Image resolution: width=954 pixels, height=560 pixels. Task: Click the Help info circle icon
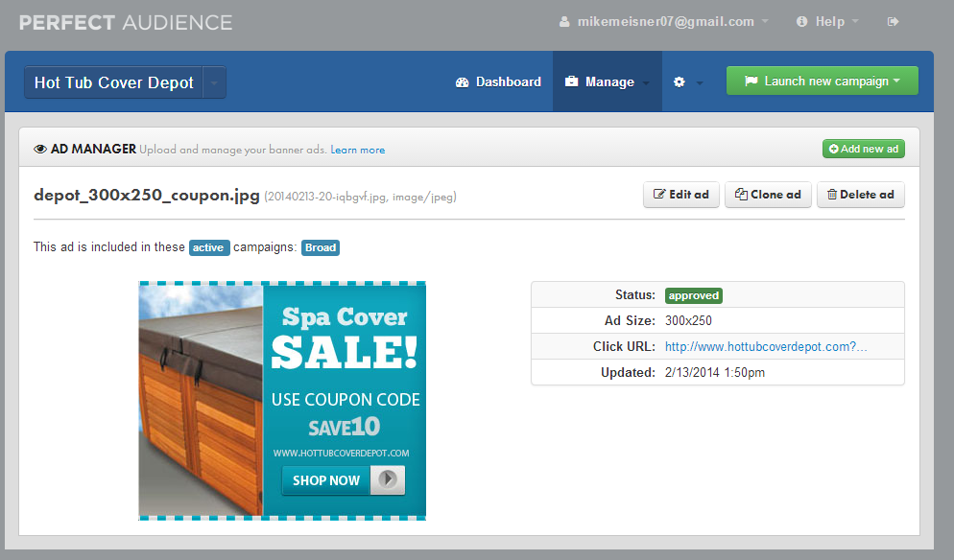click(x=802, y=22)
